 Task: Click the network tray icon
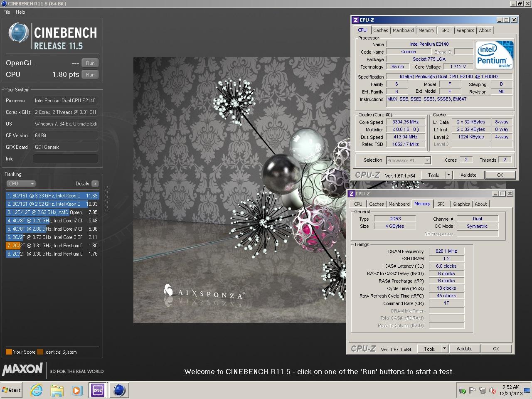pos(483,390)
